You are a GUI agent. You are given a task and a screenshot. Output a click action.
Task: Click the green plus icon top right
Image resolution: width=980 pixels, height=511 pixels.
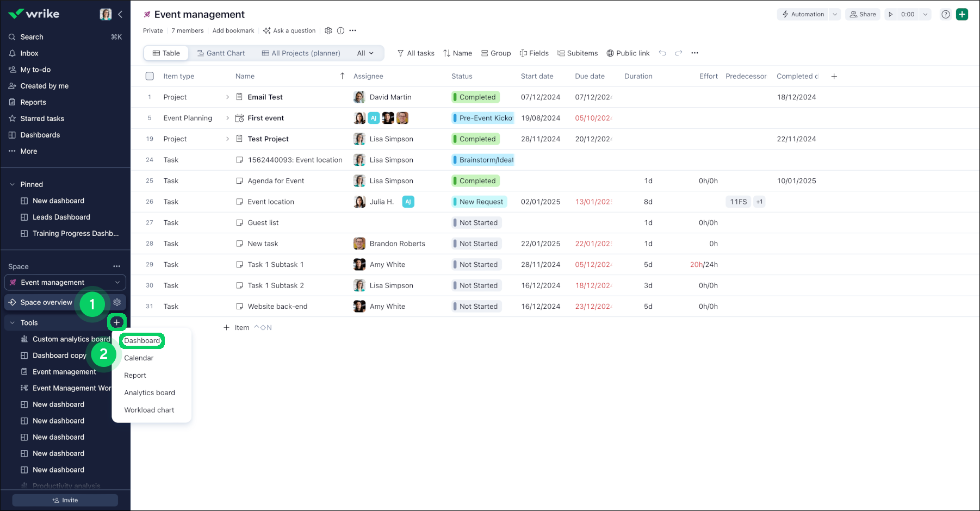pyautogui.click(x=962, y=14)
